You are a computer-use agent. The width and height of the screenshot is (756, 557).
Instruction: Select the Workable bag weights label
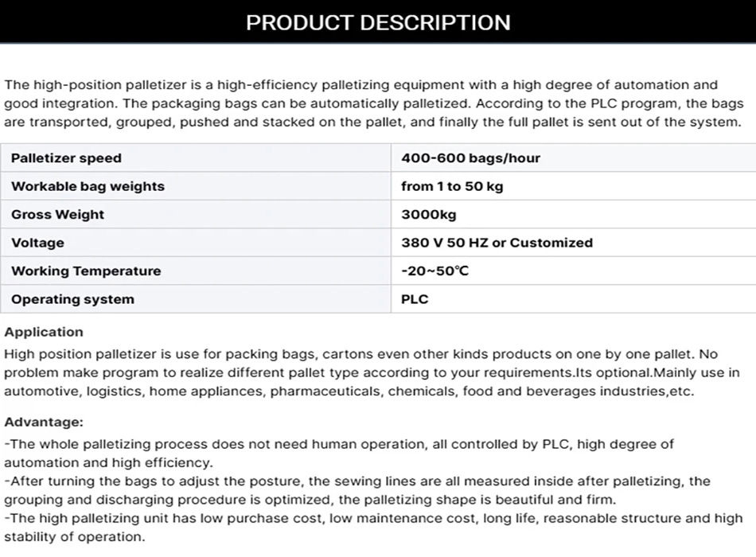pos(88,186)
